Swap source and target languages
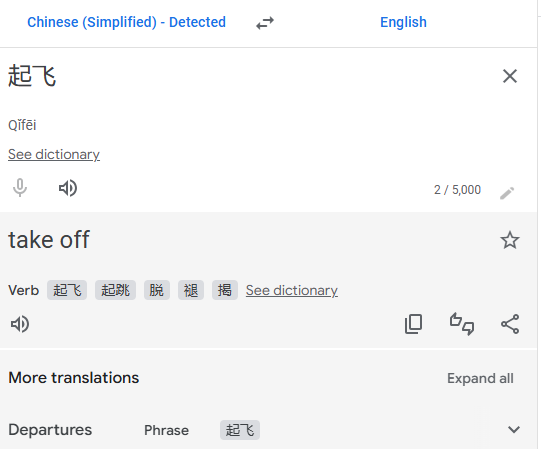Image resolution: width=541 pixels, height=449 pixels. pyautogui.click(x=265, y=23)
